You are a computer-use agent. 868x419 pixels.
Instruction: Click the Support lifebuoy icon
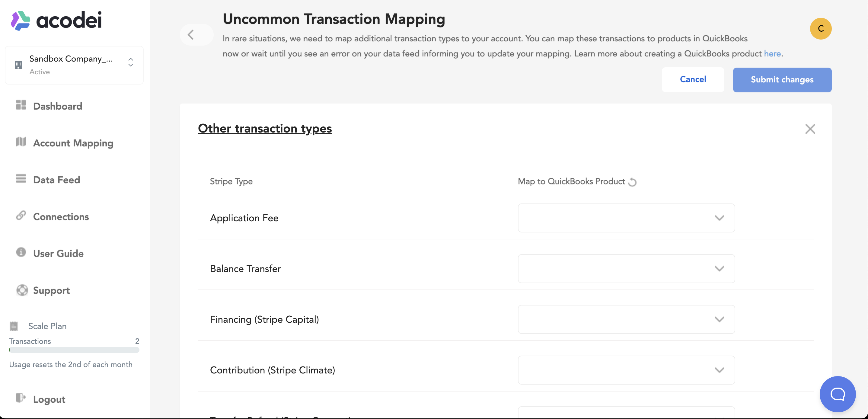tap(22, 290)
